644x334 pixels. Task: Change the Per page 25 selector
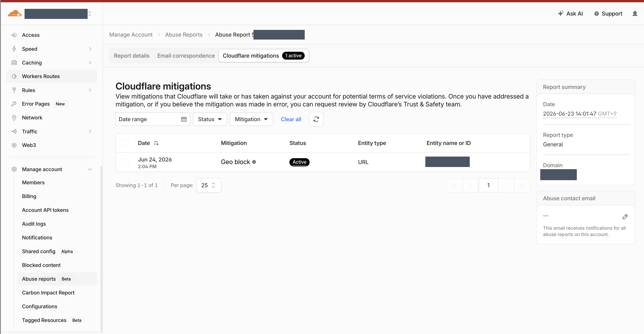pyautogui.click(x=209, y=185)
